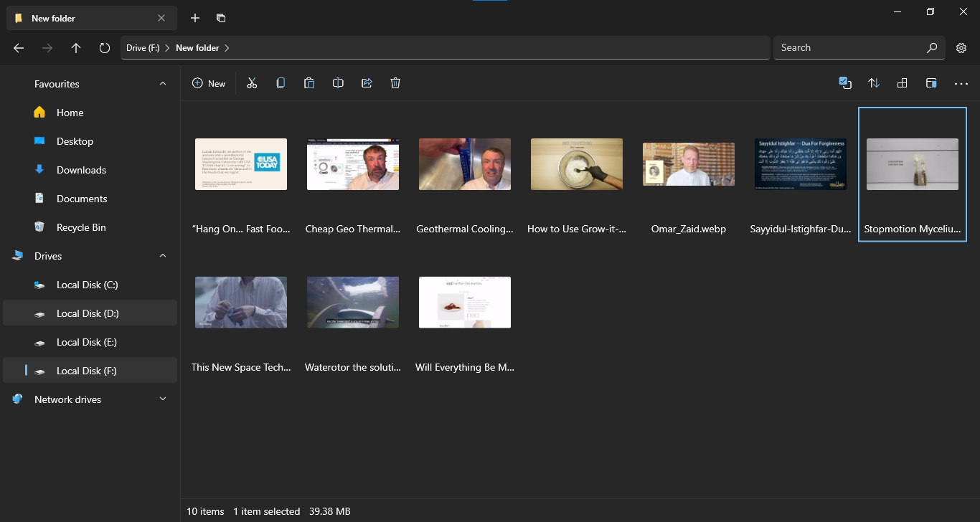The width and height of the screenshot is (980, 522).
Task: Click the "1 item selected" status text
Action: 266,511
